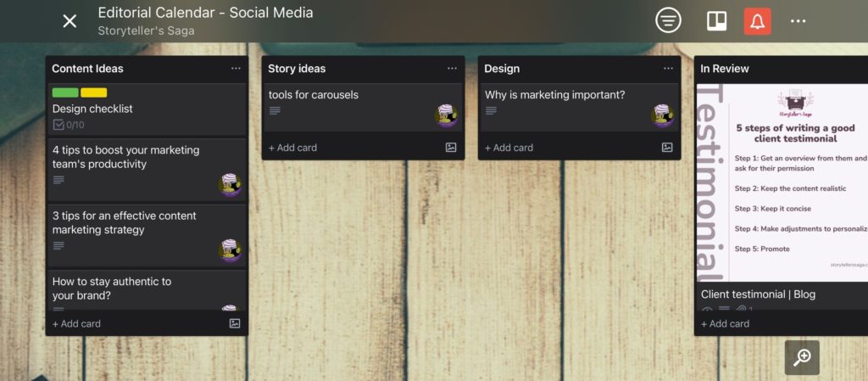This screenshot has height=381, width=868.
Task: Open Content Ideas list options menu
Action: [236, 69]
